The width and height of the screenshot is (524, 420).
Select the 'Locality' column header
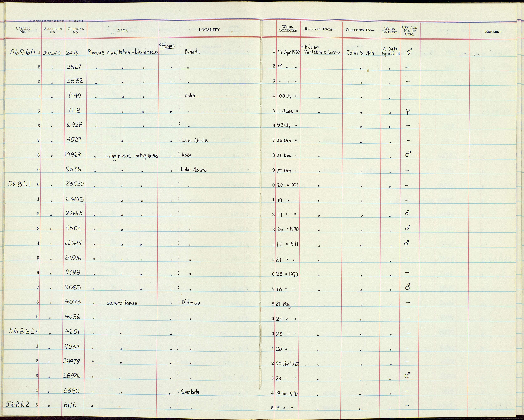coord(209,30)
